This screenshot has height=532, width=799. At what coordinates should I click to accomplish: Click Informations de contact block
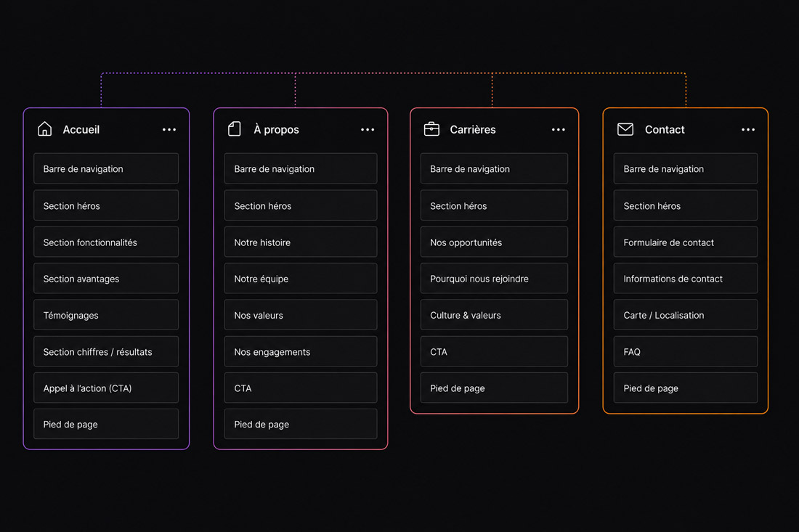(686, 279)
